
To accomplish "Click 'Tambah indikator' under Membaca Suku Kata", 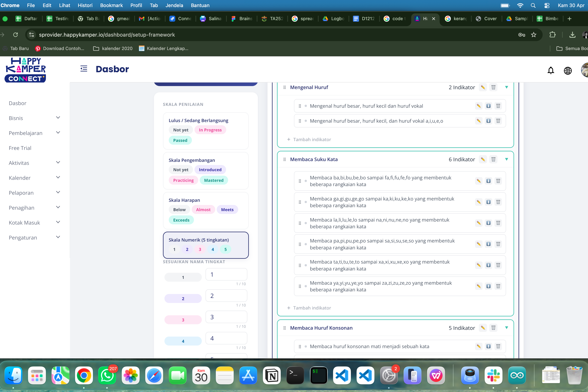I will [309, 308].
